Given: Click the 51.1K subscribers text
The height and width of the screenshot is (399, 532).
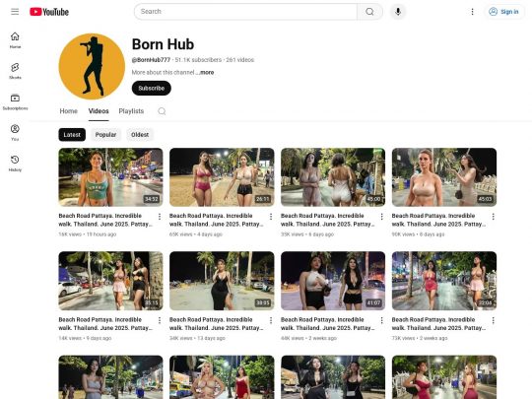Looking at the screenshot, I should pyautogui.click(x=198, y=60).
